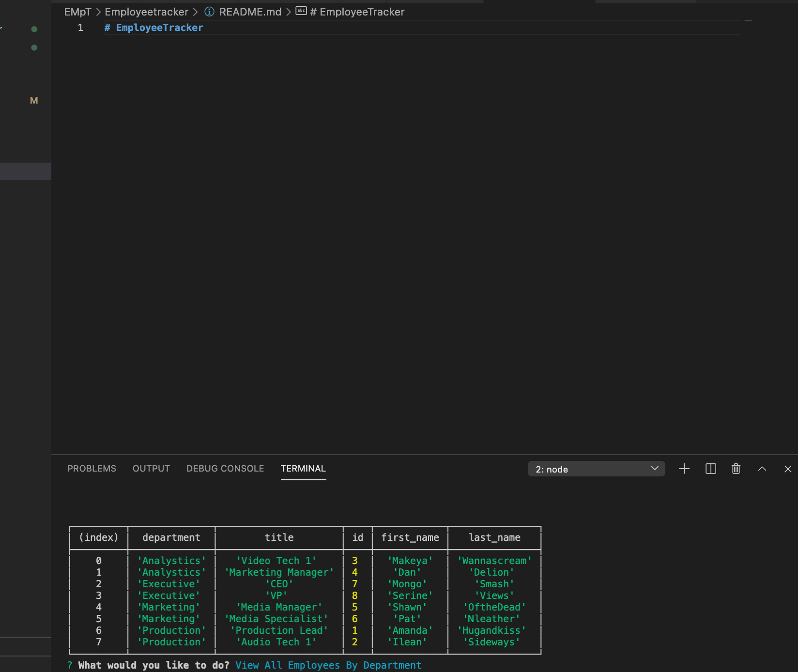Click README.md in the breadcrumb
This screenshot has height=672, width=798.
tap(250, 12)
